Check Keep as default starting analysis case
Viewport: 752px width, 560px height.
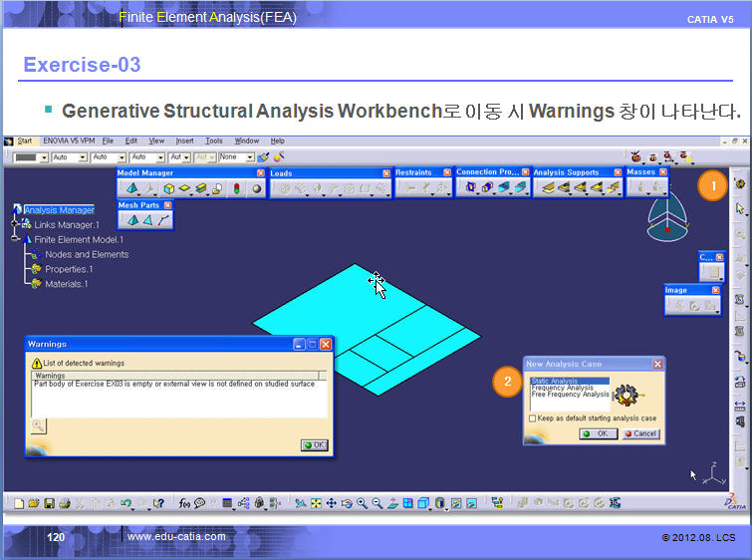pos(532,419)
